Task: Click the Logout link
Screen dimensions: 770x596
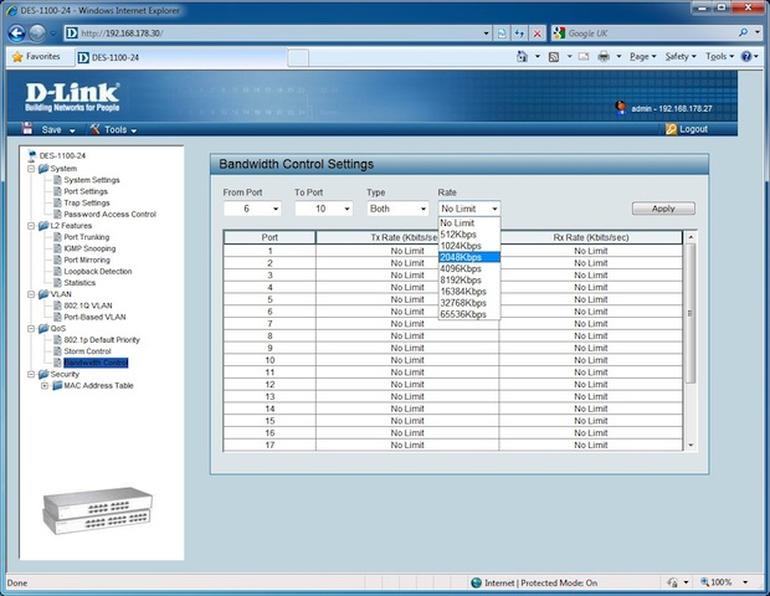Action: coord(693,129)
